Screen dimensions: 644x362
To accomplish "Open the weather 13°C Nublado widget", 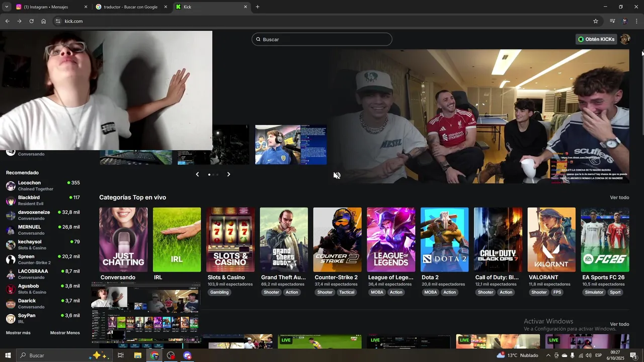I will click(518, 355).
